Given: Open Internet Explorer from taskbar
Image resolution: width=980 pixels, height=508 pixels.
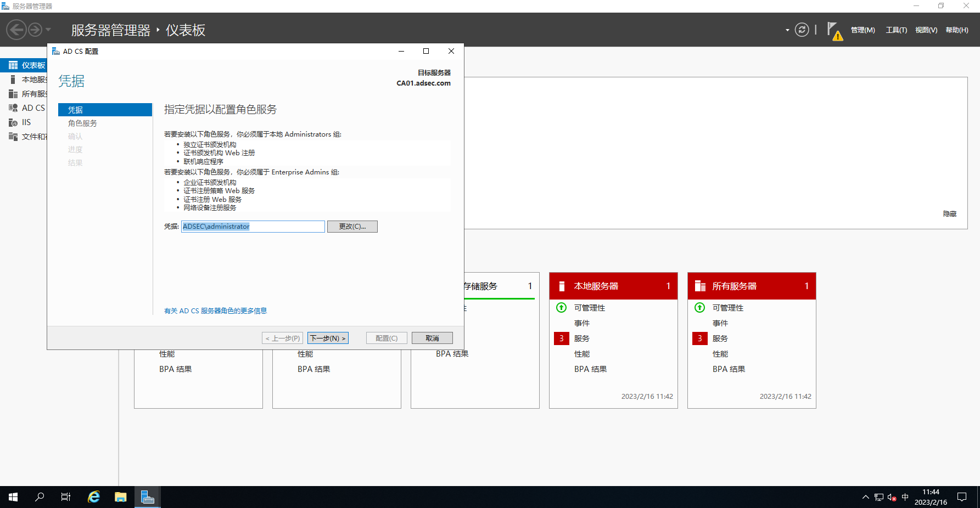Looking at the screenshot, I should coord(94,497).
